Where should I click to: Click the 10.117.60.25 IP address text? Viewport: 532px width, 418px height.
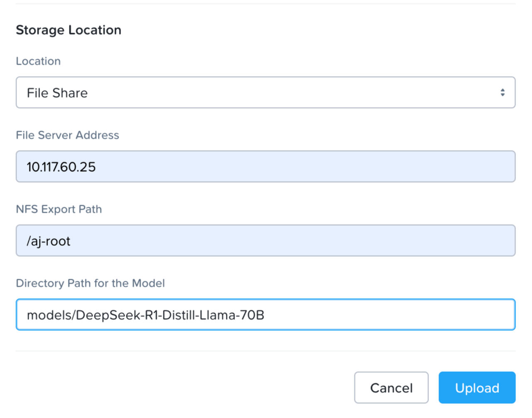click(x=61, y=167)
